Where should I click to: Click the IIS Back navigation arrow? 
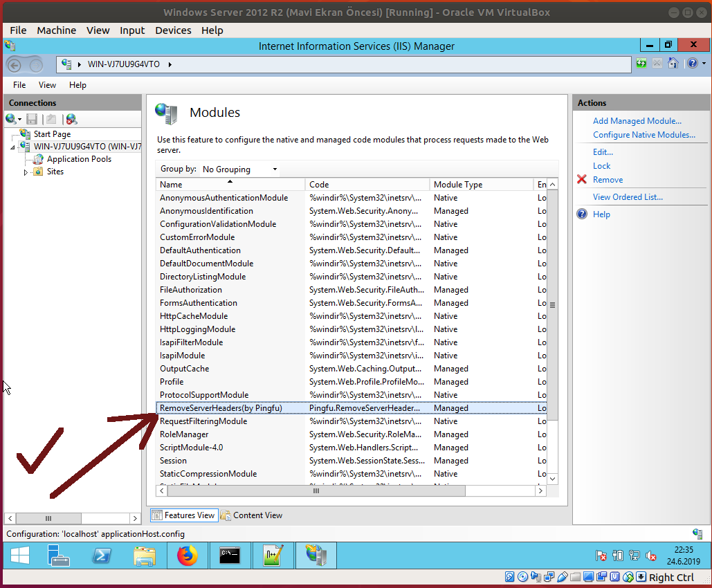click(15, 66)
